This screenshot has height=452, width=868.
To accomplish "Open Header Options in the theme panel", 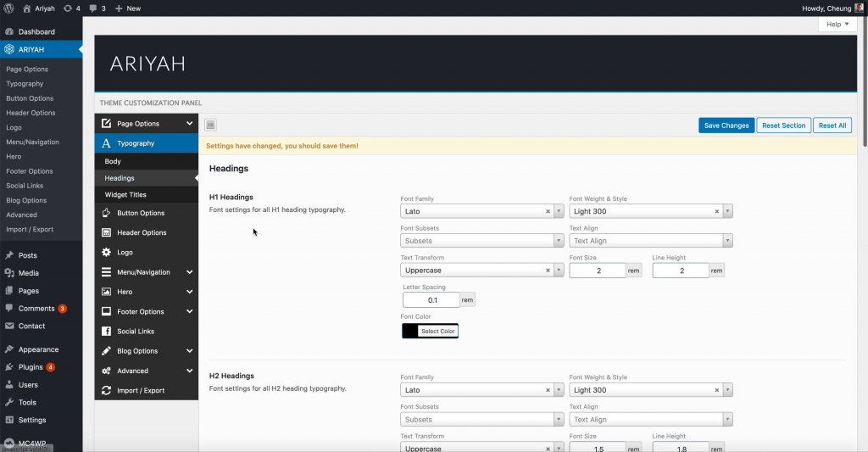I will [146, 232].
